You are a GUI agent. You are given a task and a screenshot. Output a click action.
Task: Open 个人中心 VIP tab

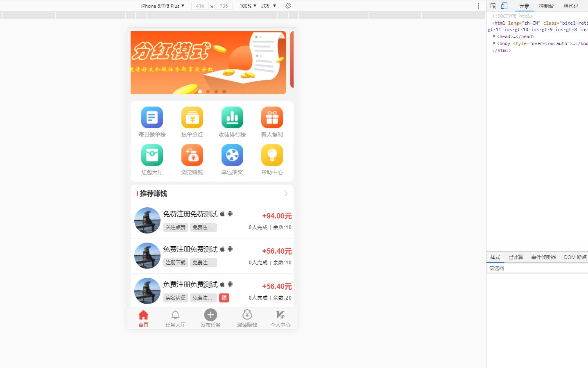pos(280,318)
